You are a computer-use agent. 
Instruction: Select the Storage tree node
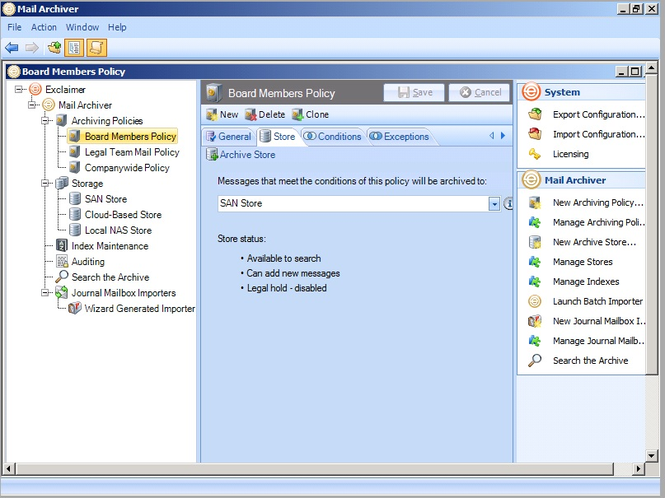87,183
